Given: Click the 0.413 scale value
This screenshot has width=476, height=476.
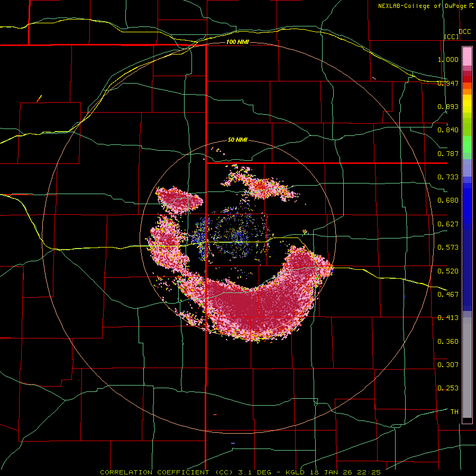Looking at the screenshot, I should click(x=448, y=318).
